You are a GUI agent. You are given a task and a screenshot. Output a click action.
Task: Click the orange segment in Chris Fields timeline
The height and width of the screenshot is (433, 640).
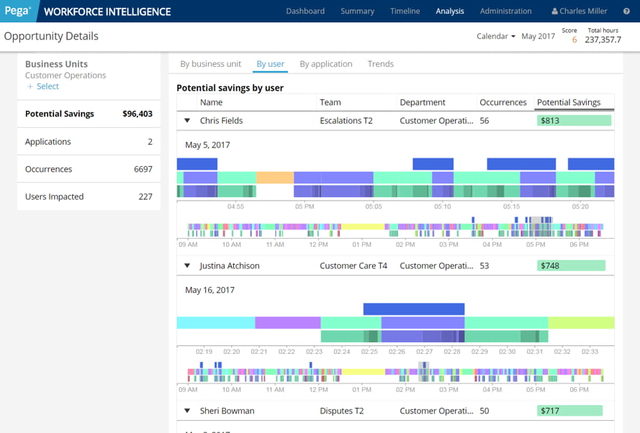pos(275,177)
